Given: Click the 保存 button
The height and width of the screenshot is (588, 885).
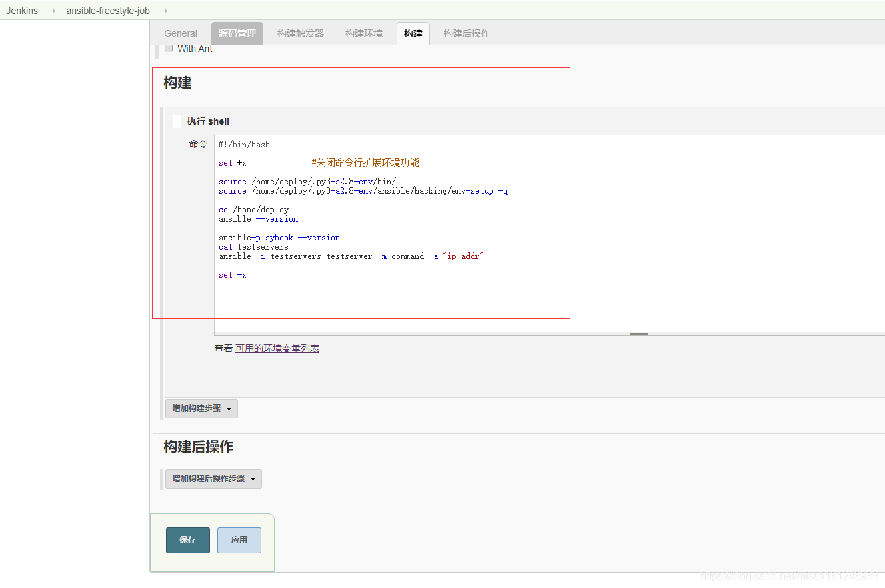Looking at the screenshot, I should coord(188,540).
